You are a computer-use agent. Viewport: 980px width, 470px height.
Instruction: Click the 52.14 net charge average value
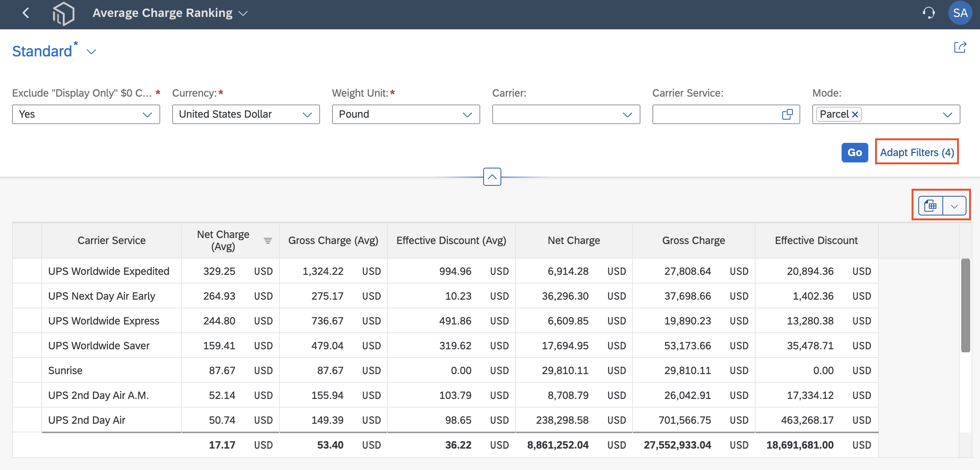click(222, 396)
